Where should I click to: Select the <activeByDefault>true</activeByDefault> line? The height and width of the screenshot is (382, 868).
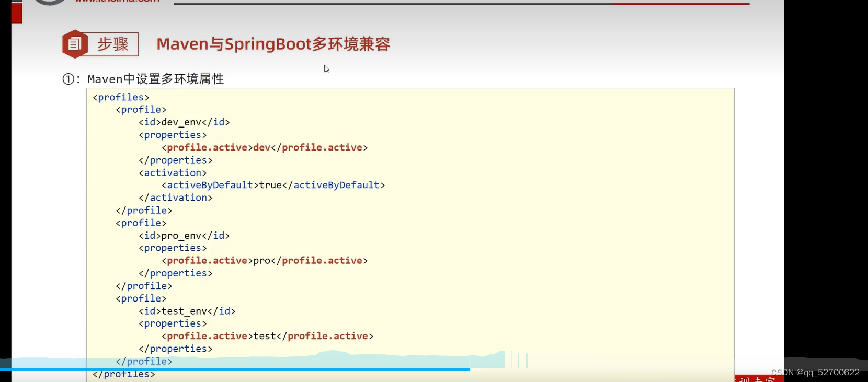273,185
